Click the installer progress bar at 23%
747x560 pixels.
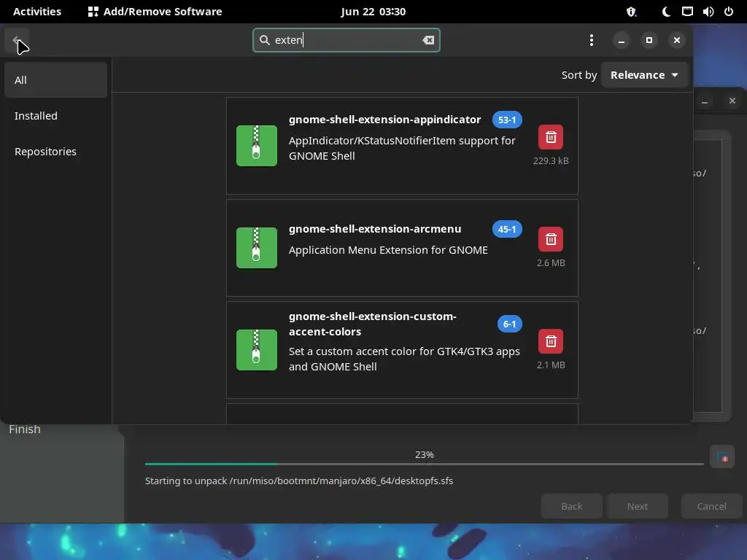click(424, 464)
